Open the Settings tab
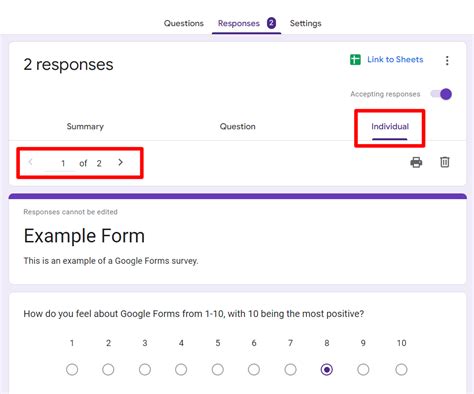 click(x=306, y=23)
